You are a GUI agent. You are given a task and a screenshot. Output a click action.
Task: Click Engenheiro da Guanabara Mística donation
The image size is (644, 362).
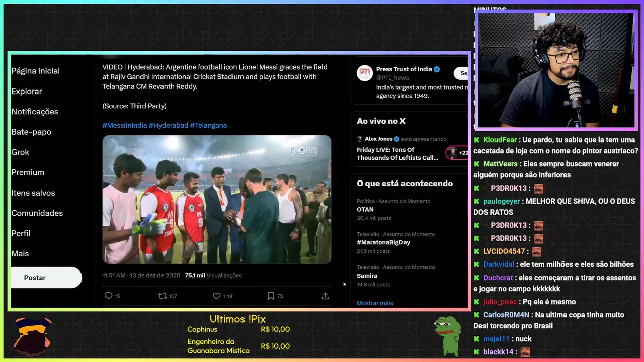coord(238,346)
